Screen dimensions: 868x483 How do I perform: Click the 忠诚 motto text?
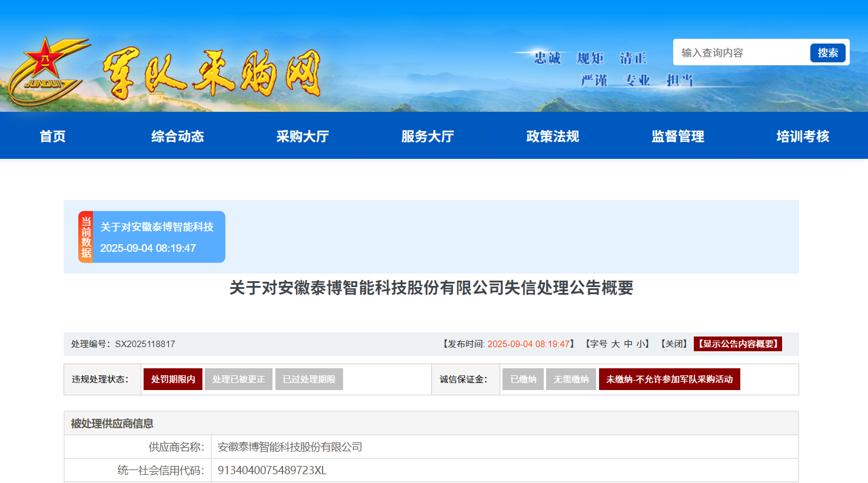tap(547, 58)
